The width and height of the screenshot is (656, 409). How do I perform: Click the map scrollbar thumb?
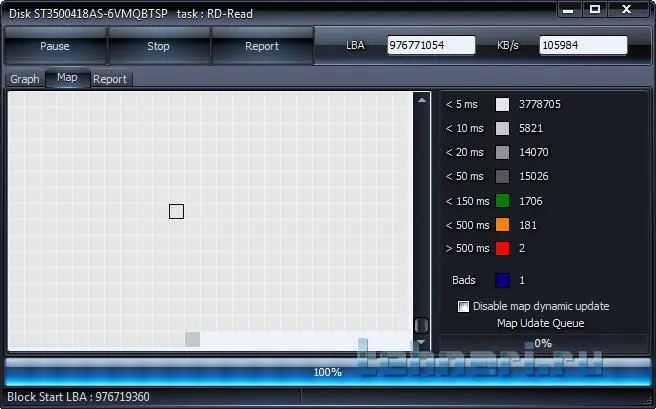point(422,325)
